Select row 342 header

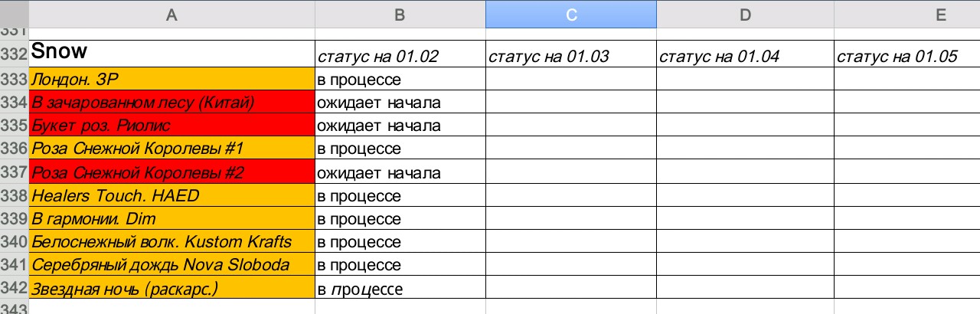(x=14, y=289)
